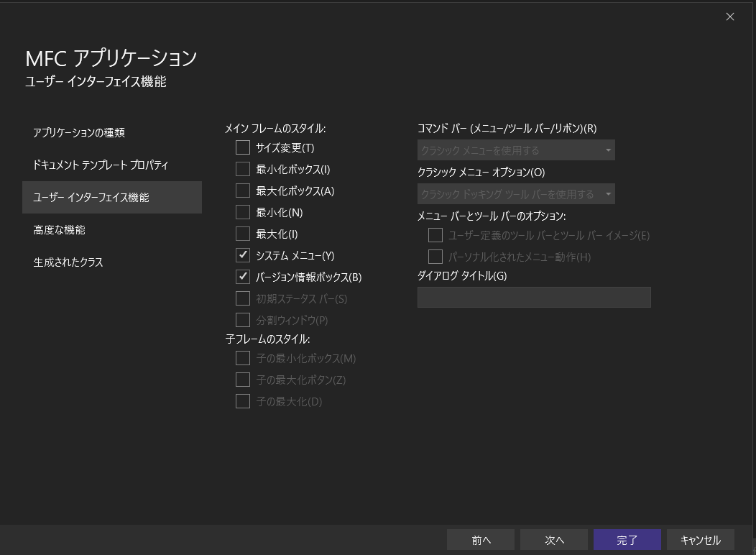
Task: Uncheck the システム メニュー option
Action: (x=243, y=255)
